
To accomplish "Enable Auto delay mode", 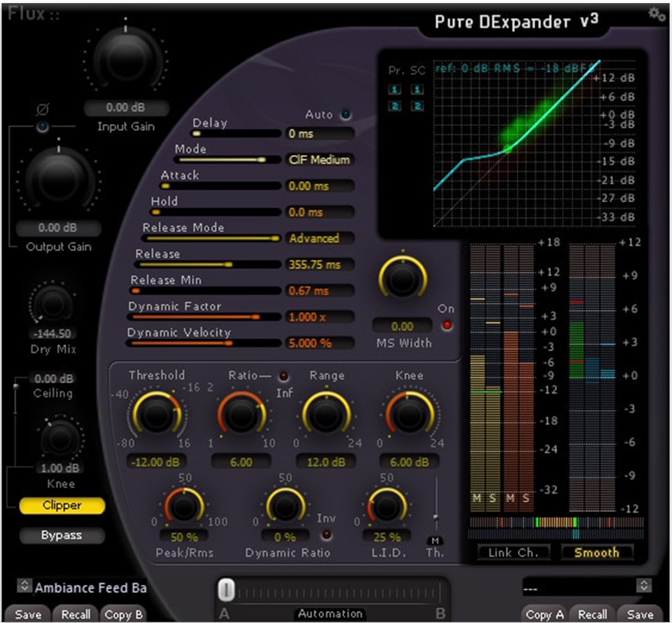I will point(344,114).
